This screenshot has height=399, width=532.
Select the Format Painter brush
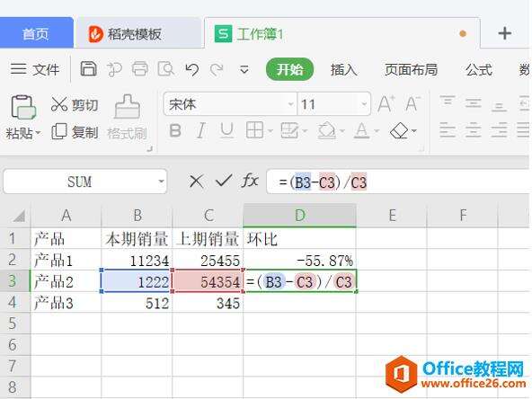click(x=127, y=107)
